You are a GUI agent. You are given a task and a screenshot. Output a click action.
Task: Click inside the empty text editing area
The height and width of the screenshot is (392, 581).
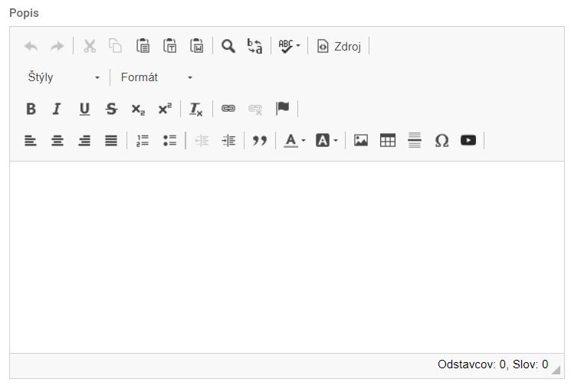coord(287,256)
